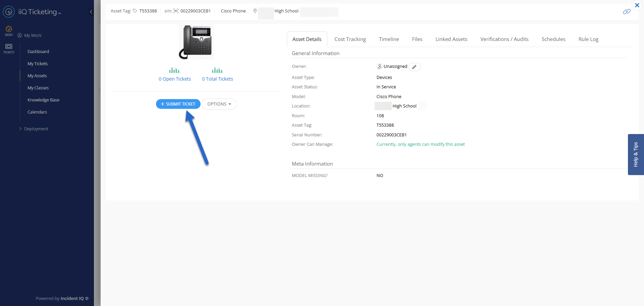Open My Assets in the sidebar
The image size is (644, 306).
37,76
